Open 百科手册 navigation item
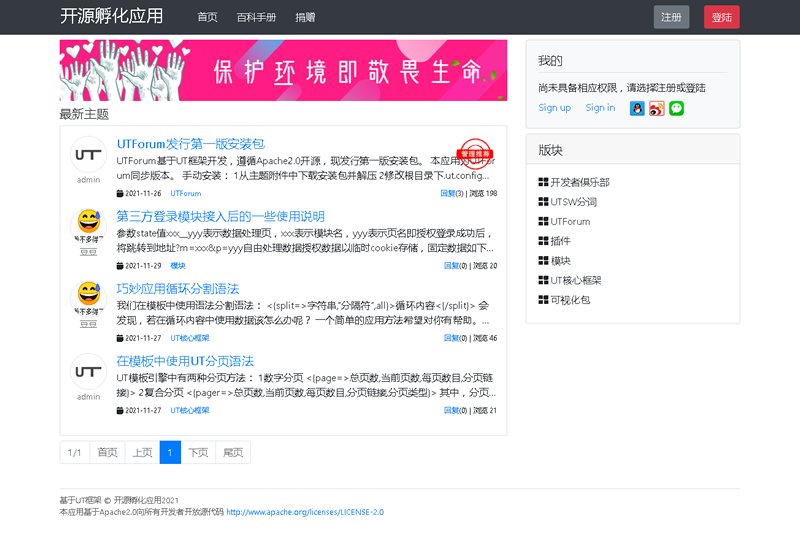This screenshot has width=800, height=543. pyautogui.click(x=256, y=17)
